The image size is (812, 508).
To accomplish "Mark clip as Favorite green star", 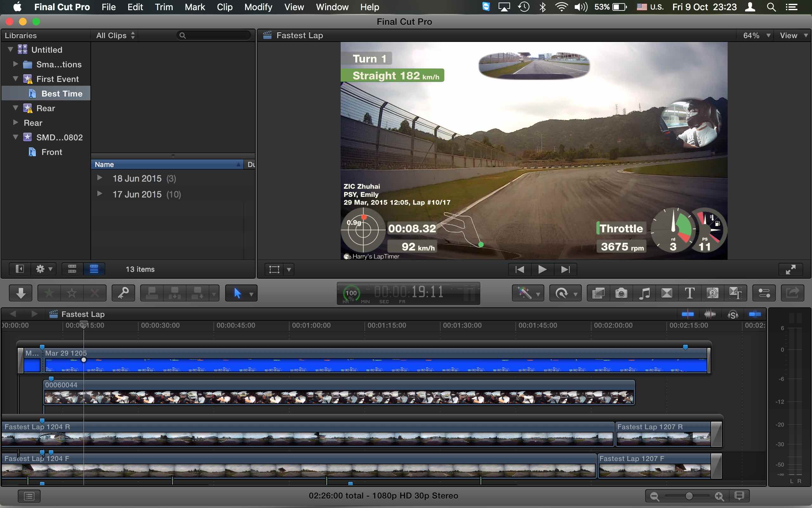I will tap(49, 293).
